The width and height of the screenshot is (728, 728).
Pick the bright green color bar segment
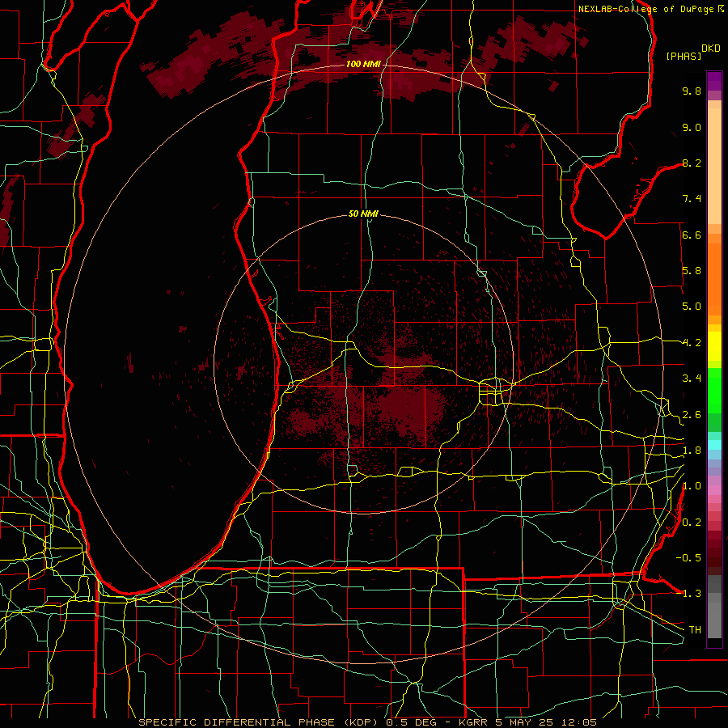714,390
